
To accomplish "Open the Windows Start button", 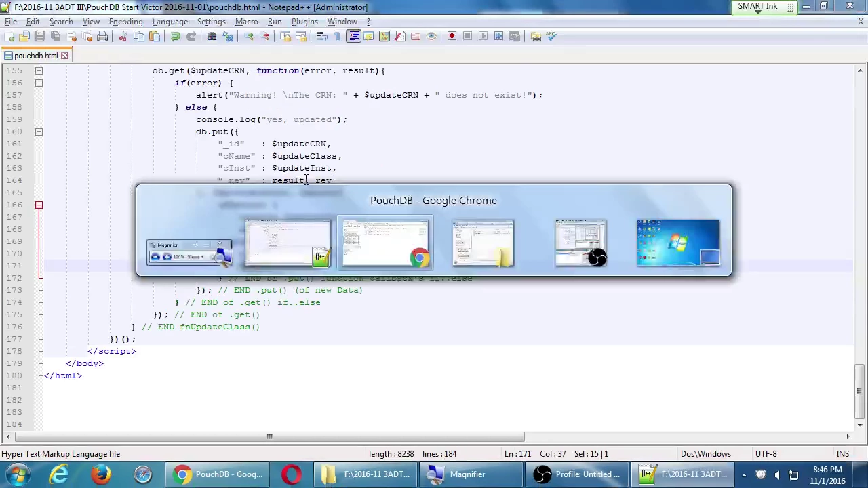I will pyautogui.click(x=18, y=474).
